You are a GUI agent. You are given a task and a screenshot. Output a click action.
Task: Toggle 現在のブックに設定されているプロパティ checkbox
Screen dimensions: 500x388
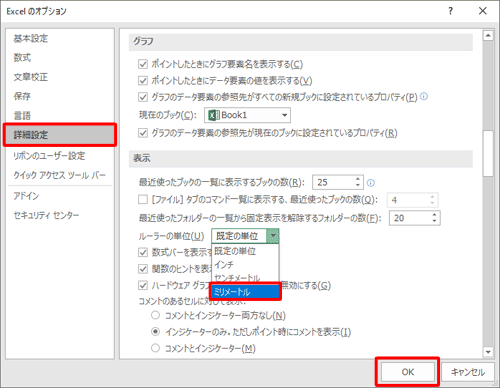click(x=143, y=133)
